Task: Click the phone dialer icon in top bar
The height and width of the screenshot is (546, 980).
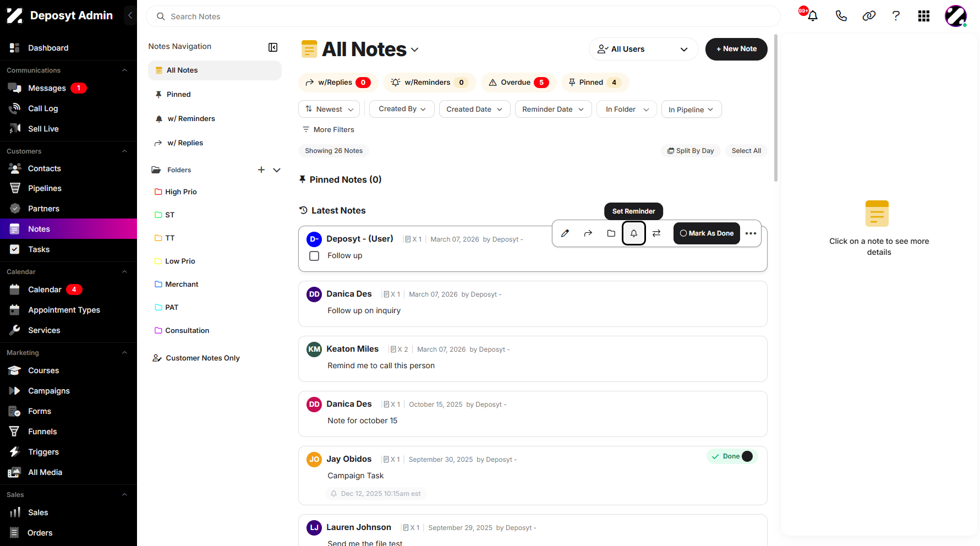Action: point(841,16)
